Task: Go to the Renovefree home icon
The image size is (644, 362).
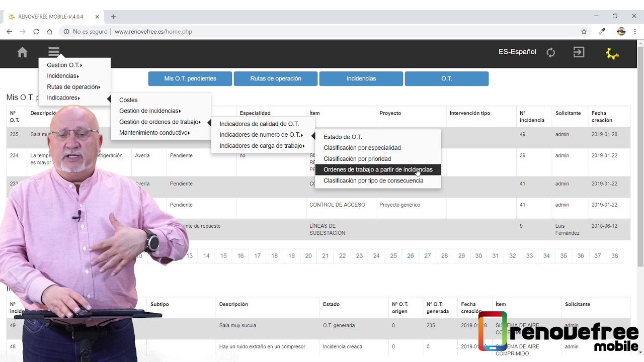Action: [22, 52]
